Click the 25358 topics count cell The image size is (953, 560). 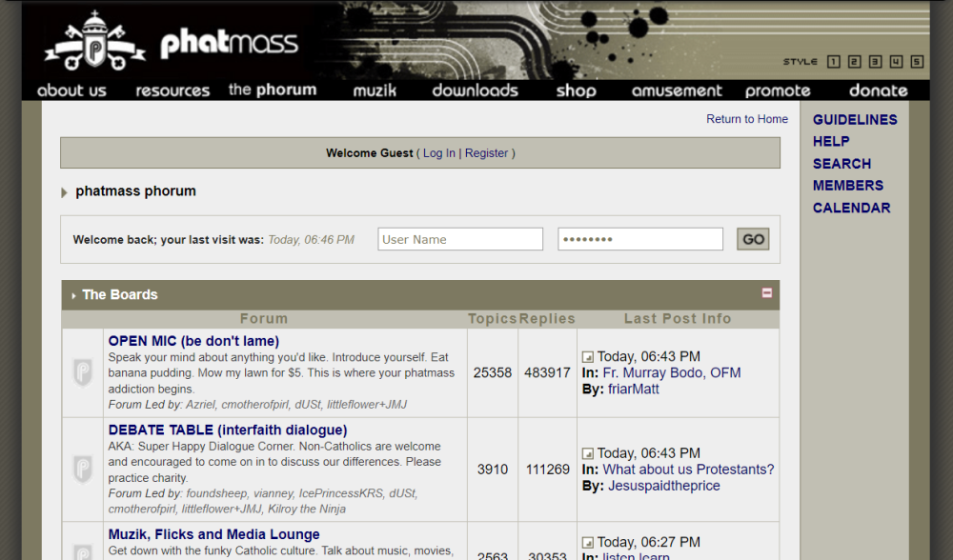[x=493, y=373]
